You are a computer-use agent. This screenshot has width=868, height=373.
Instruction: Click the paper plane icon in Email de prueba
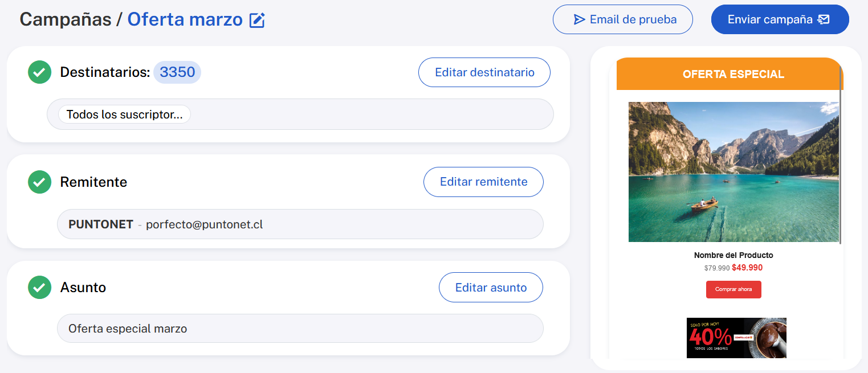[579, 20]
